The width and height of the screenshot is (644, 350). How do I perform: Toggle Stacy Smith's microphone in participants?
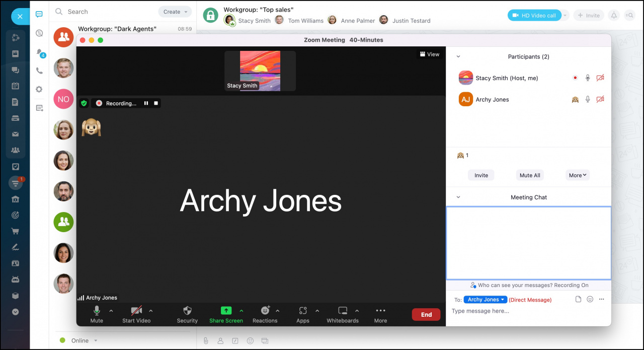click(x=588, y=78)
